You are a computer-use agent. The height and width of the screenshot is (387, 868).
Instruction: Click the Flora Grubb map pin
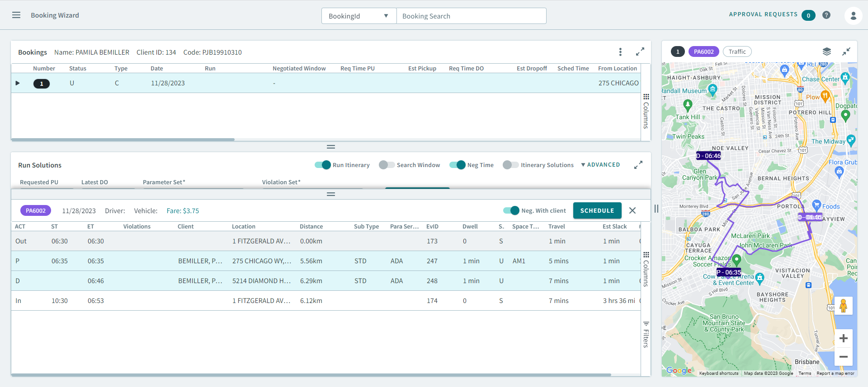(840, 172)
